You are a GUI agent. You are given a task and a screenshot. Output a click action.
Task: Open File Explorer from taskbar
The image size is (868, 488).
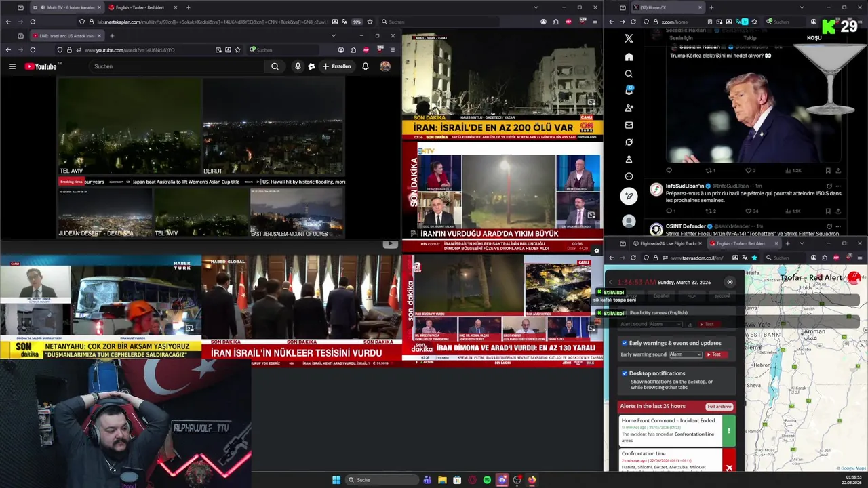pyautogui.click(x=442, y=480)
